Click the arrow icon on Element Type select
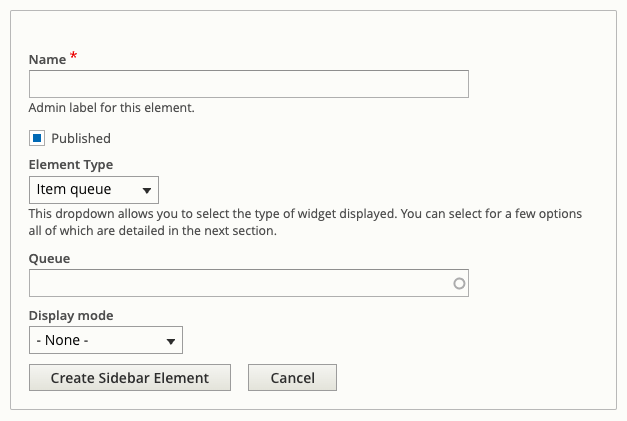Screen dimensions: 627x421 (x=147, y=191)
